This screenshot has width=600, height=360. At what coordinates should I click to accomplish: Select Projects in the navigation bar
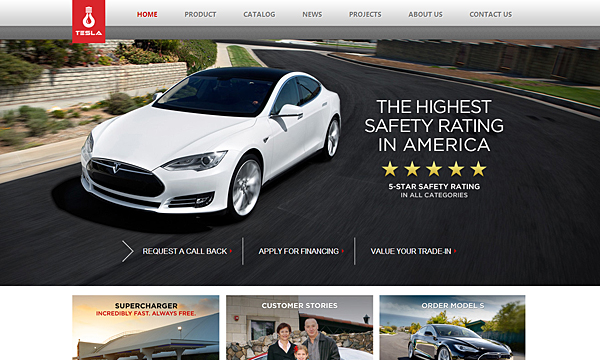[x=365, y=15]
